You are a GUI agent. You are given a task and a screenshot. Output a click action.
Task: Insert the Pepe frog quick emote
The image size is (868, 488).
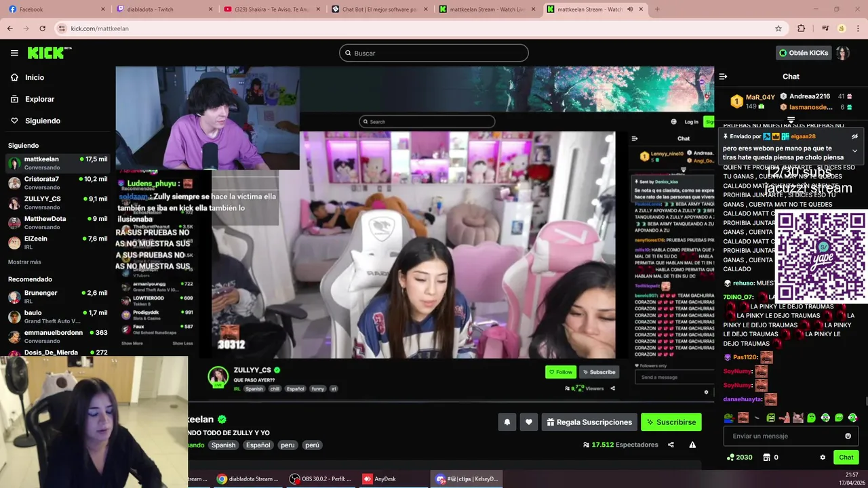click(728, 418)
